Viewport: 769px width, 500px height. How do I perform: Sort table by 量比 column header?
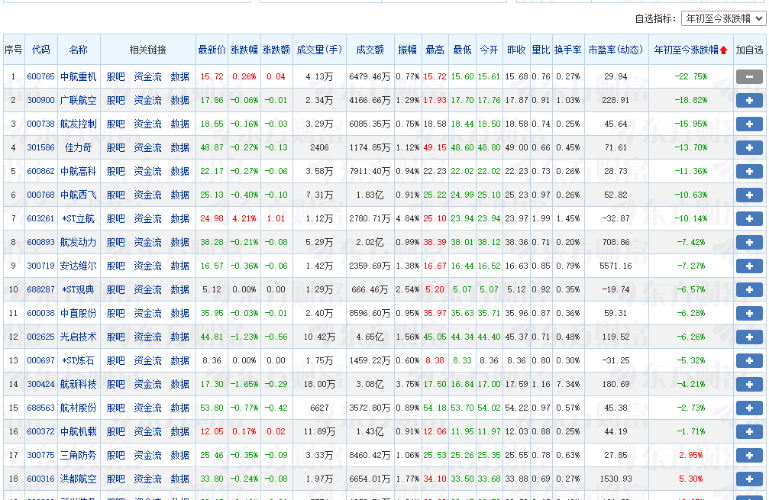point(541,50)
